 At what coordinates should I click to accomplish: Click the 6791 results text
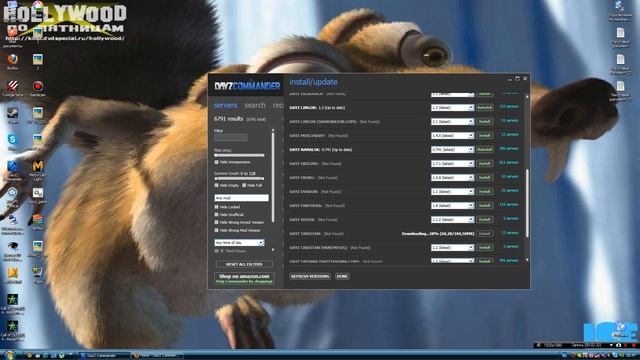coord(229,119)
